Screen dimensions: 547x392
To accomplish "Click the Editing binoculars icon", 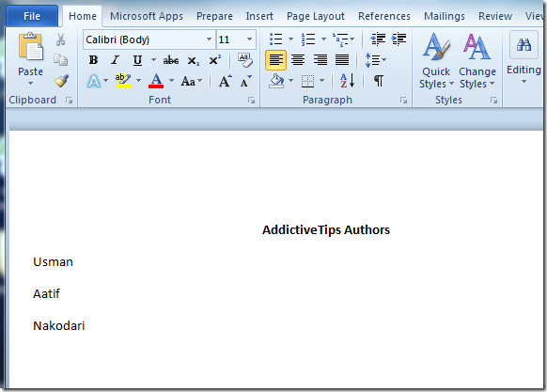I will coord(524,45).
